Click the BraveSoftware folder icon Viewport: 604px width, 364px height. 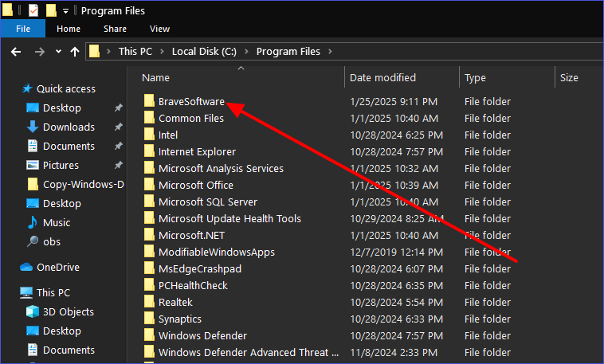[149, 101]
